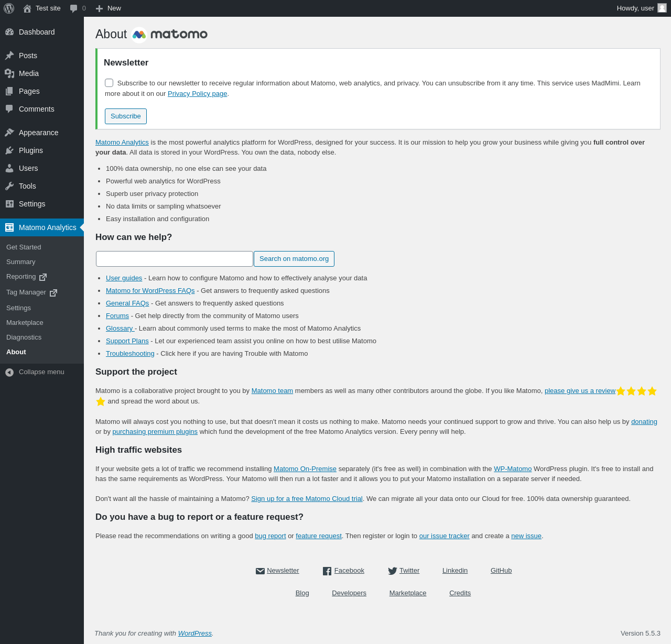Open the New content menu in admin bar

tap(109, 8)
